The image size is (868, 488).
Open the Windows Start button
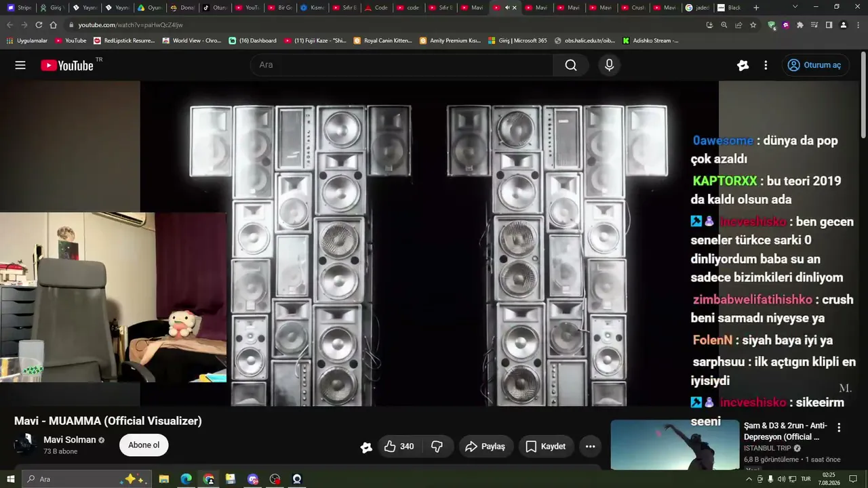pyautogui.click(x=11, y=479)
